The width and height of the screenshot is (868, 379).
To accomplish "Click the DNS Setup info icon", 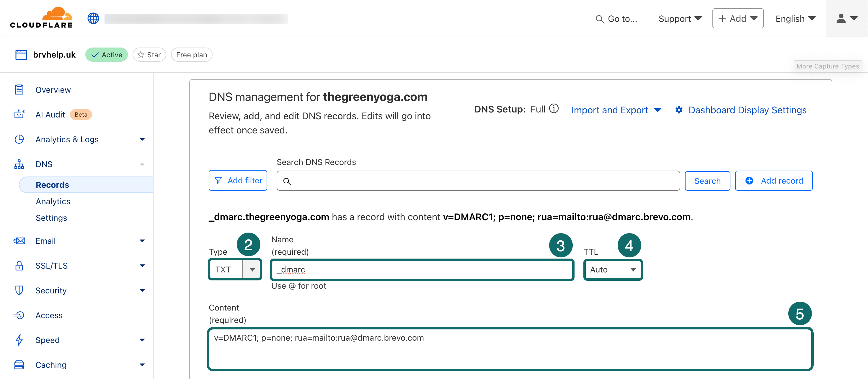I will (x=554, y=109).
